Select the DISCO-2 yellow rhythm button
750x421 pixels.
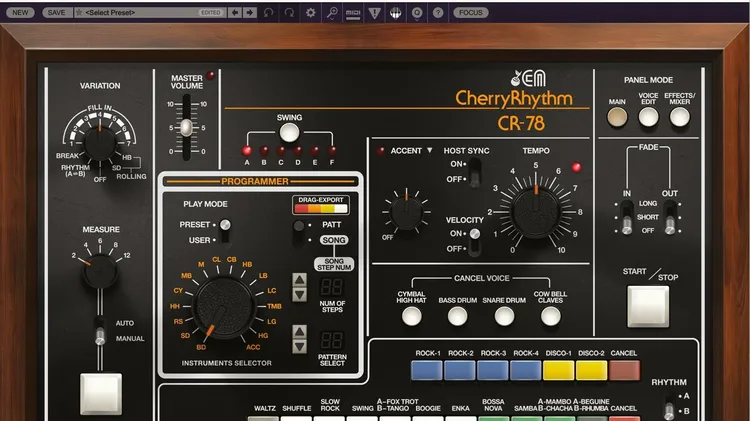[x=591, y=370]
